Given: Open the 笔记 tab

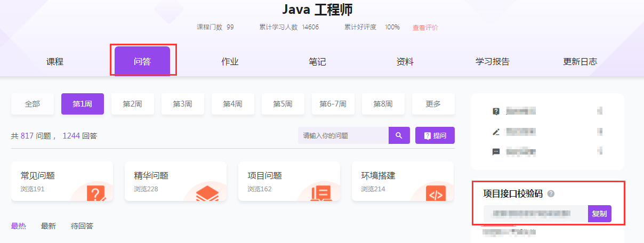Looking at the screenshot, I should coord(317,62).
